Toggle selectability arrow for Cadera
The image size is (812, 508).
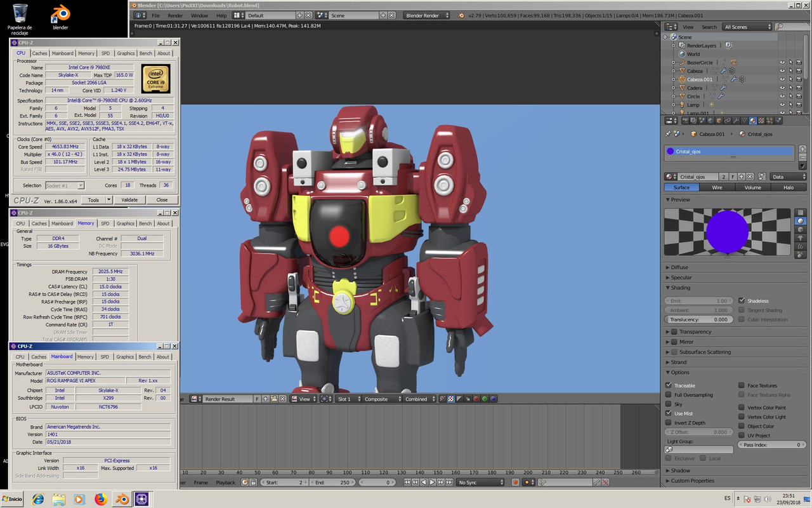(790, 88)
